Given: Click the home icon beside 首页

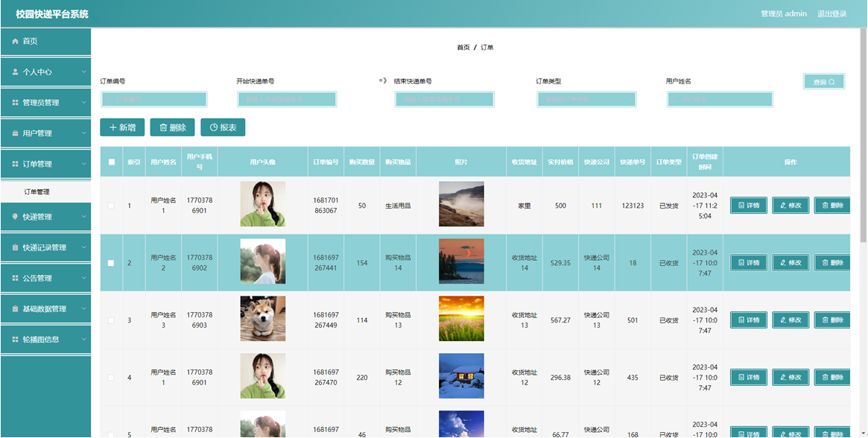Looking at the screenshot, I should coord(15,42).
